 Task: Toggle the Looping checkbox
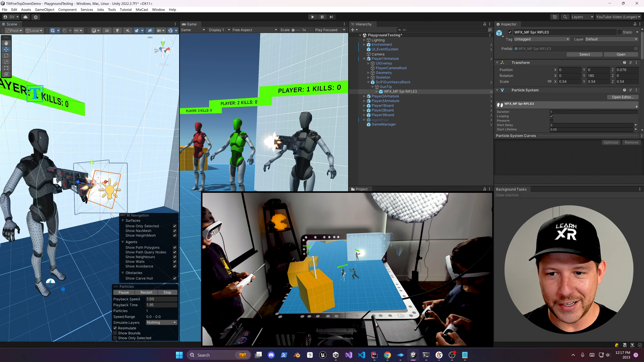point(552,116)
